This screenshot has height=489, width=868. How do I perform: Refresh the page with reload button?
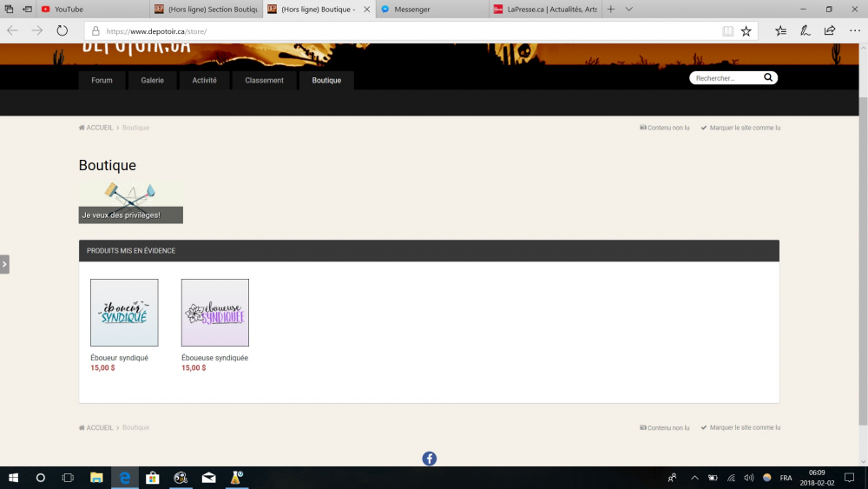point(62,30)
